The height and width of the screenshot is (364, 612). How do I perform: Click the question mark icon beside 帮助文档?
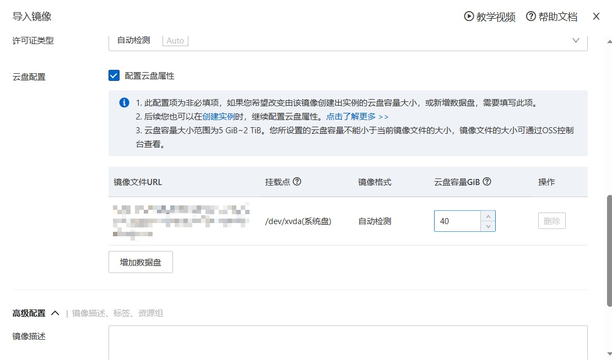531,17
